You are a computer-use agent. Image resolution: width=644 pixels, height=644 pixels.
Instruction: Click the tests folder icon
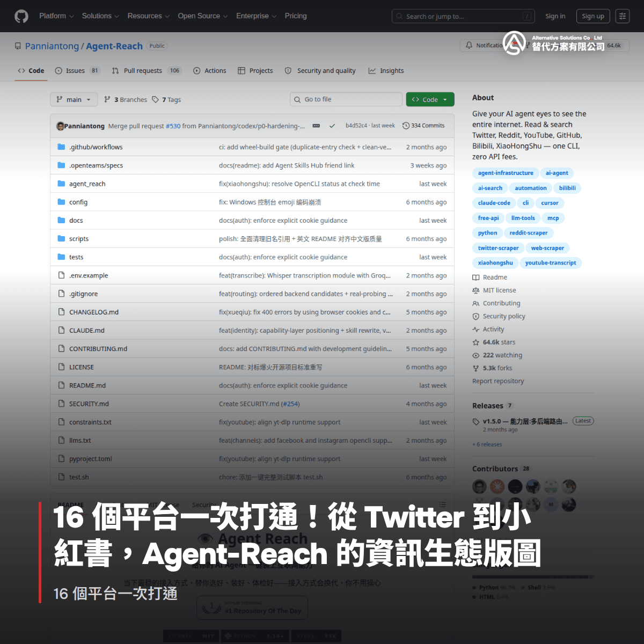(x=61, y=257)
